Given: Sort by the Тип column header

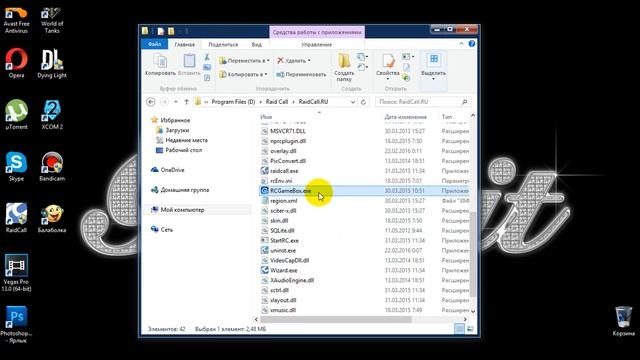Looking at the screenshot, I should [447, 117].
